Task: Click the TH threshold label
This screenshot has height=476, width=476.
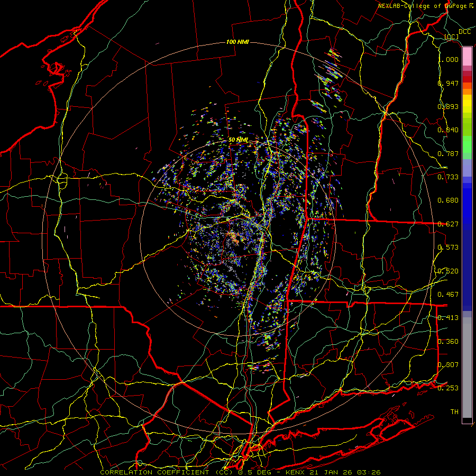Action: tap(454, 411)
